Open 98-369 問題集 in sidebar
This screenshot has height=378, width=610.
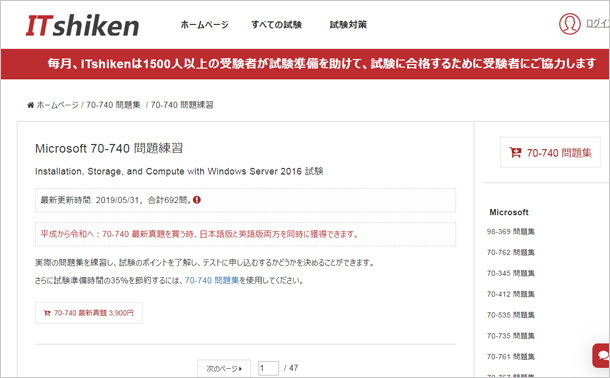510,232
